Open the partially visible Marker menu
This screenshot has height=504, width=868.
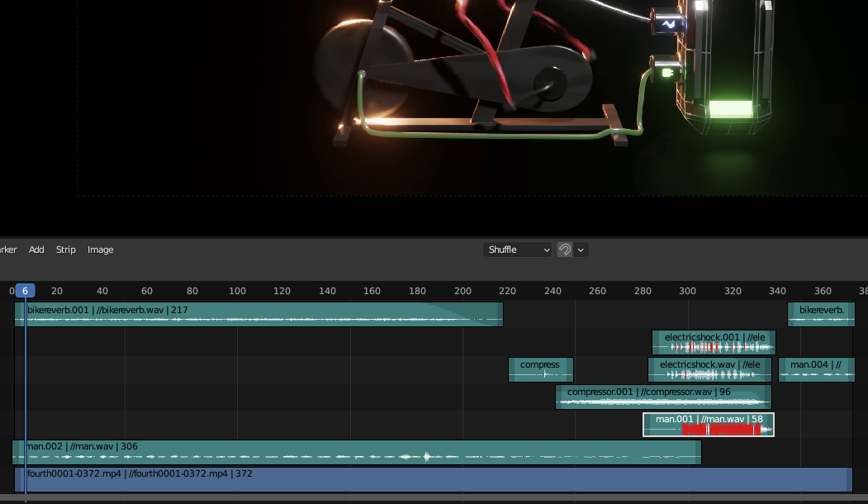[8, 250]
